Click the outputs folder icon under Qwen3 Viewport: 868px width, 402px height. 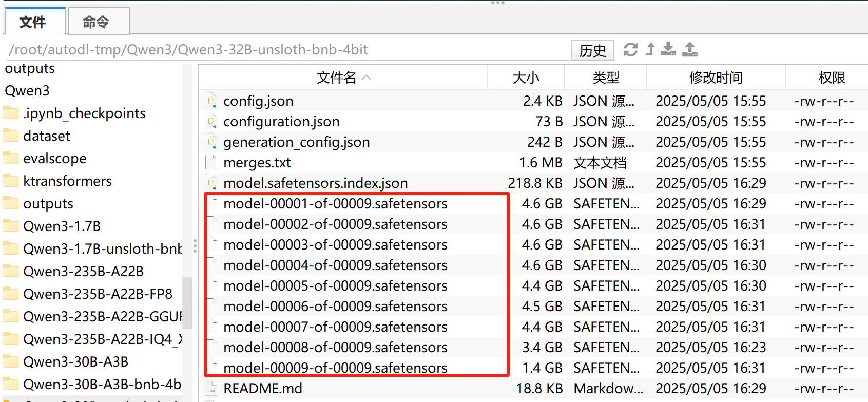(11, 203)
